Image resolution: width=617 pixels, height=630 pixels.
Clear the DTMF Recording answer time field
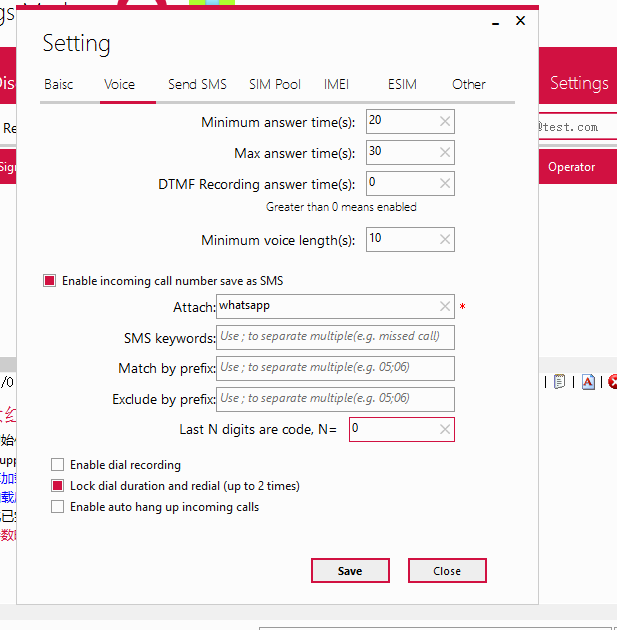click(445, 184)
